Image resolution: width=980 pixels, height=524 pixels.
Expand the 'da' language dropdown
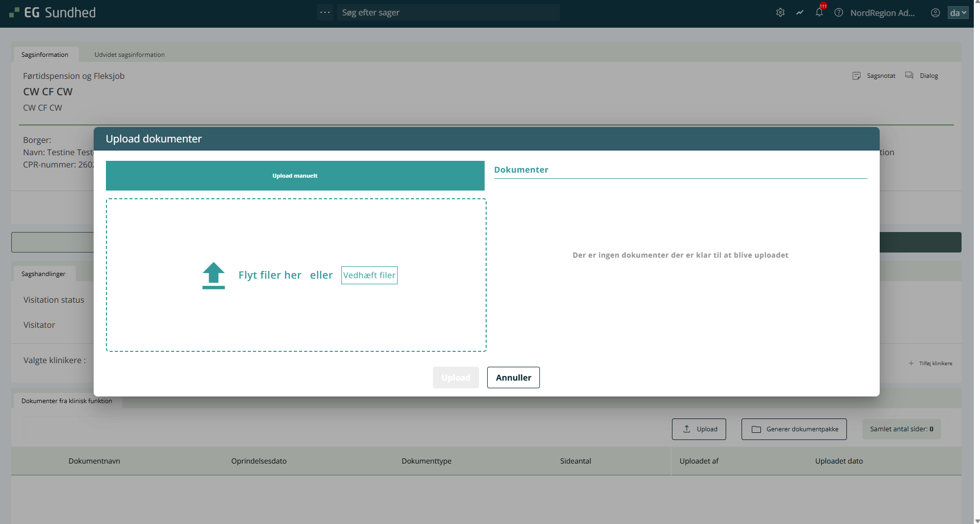point(958,13)
